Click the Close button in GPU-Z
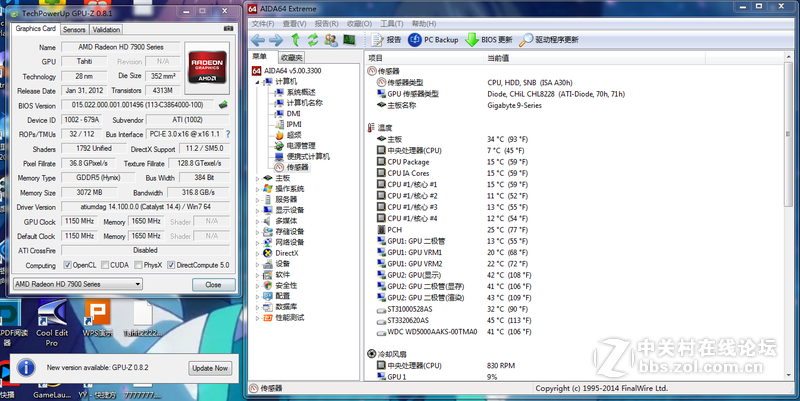 213,285
